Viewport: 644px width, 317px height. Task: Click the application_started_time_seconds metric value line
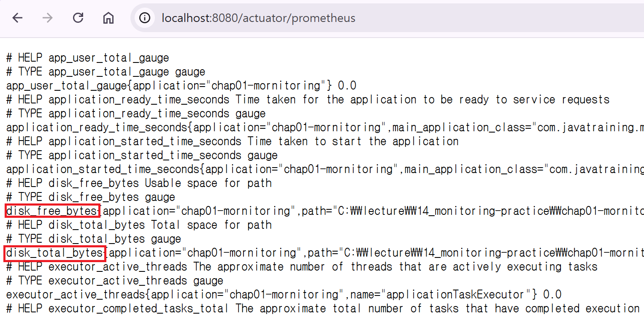(x=325, y=169)
